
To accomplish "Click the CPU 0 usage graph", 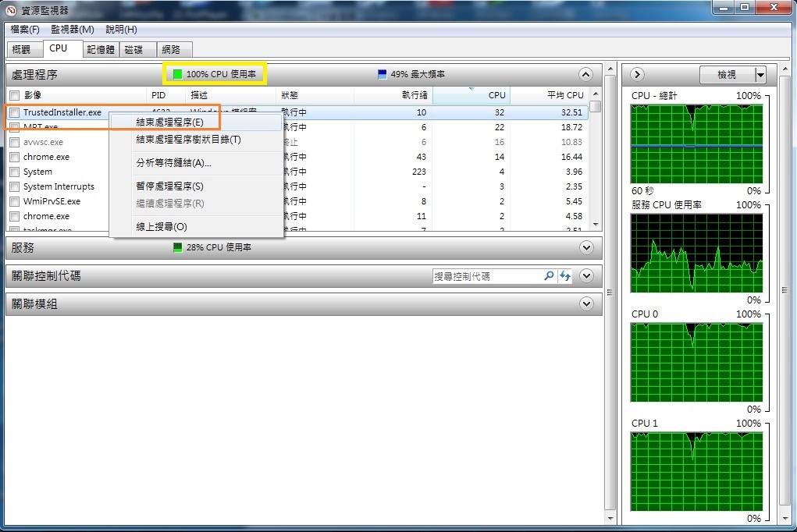I will 696,362.
